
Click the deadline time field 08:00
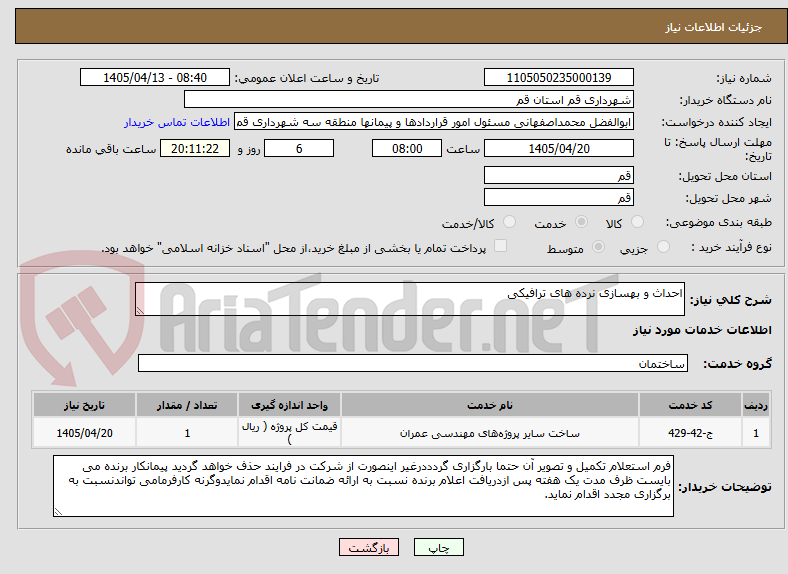pyautogui.click(x=407, y=148)
